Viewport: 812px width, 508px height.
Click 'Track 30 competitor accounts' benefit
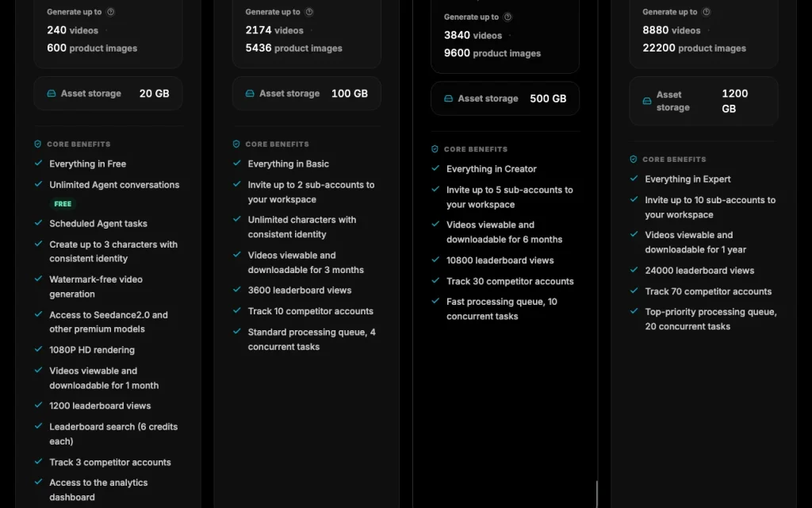(x=510, y=282)
